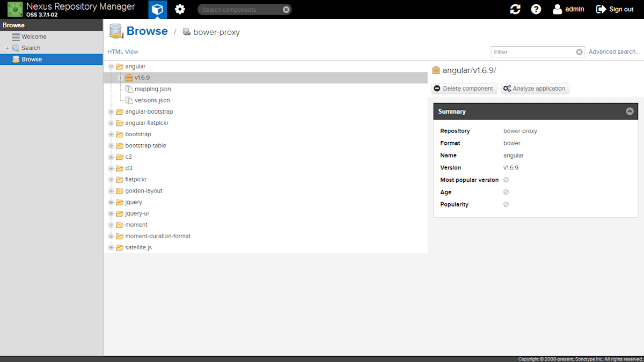Expand the flatpickr folder
Screen dimensions: 644x362
(x=111, y=179)
